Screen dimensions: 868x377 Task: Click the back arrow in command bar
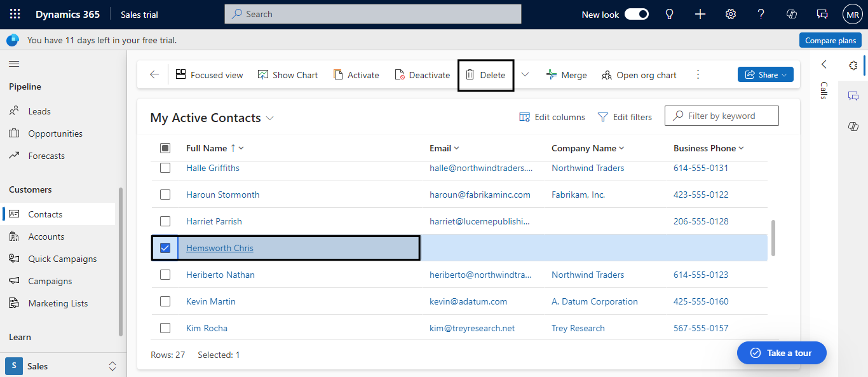[x=154, y=75]
